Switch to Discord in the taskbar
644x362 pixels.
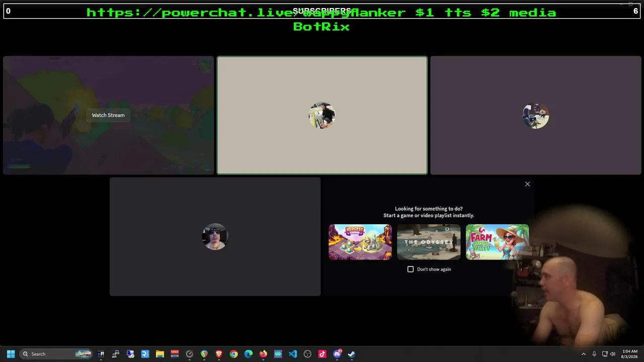[x=337, y=354]
